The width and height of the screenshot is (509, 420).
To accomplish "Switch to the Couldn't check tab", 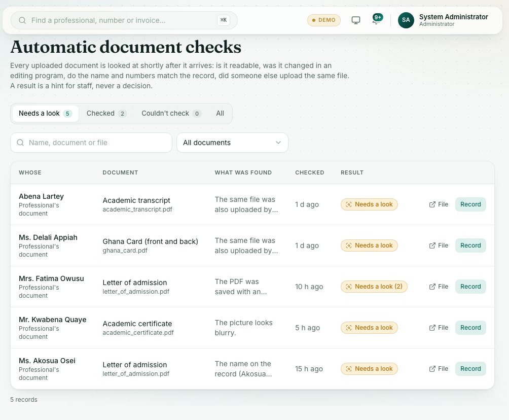I will 171,113.
